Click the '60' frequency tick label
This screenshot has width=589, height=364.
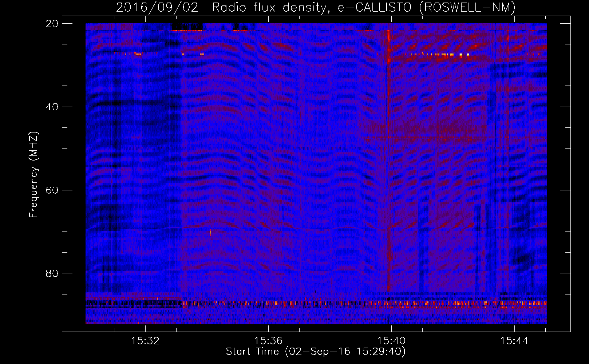(52, 190)
